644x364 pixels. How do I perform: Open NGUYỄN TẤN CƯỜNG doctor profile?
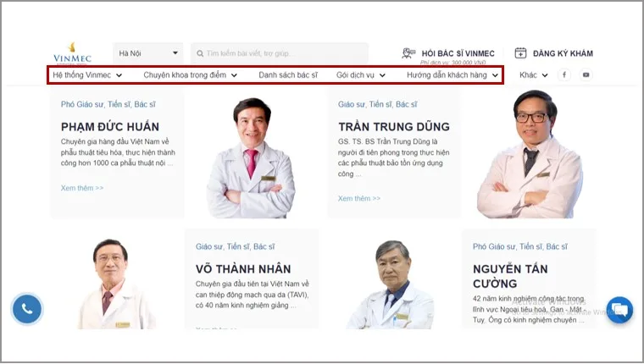point(510,276)
